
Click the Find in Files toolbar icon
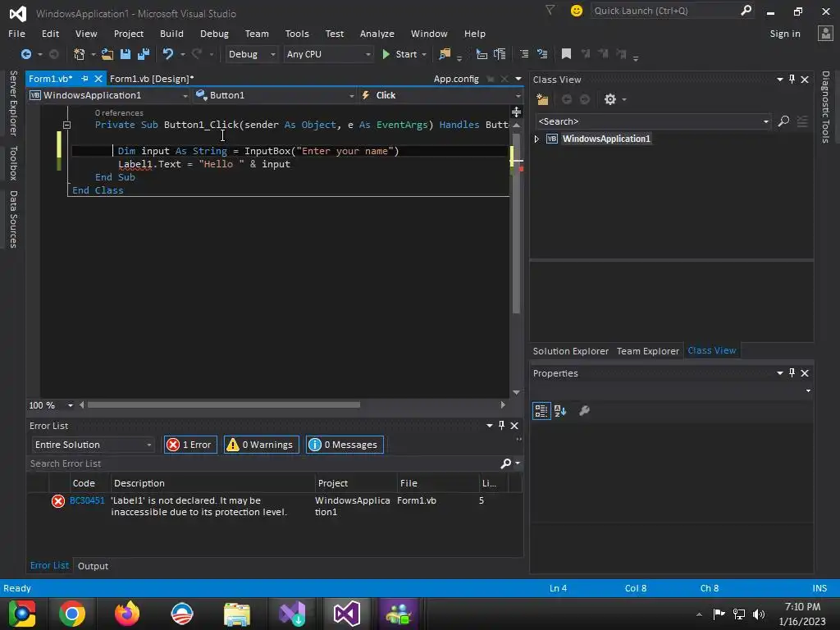(x=445, y=54)
